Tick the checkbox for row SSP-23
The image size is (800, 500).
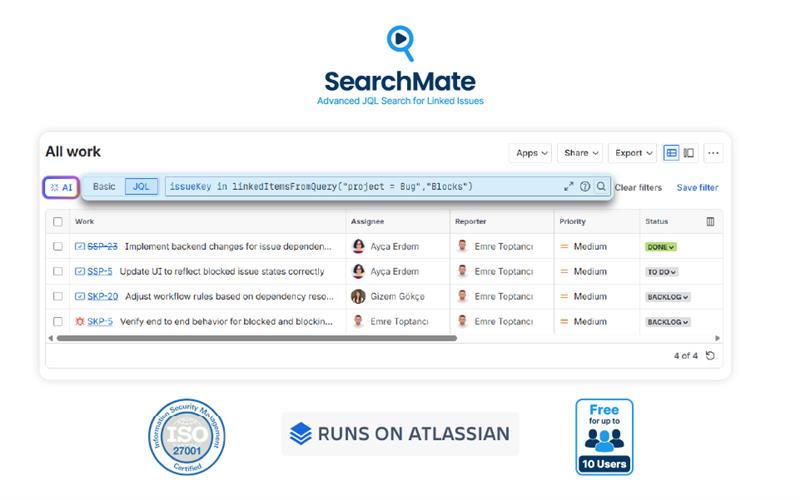point(58,246)
